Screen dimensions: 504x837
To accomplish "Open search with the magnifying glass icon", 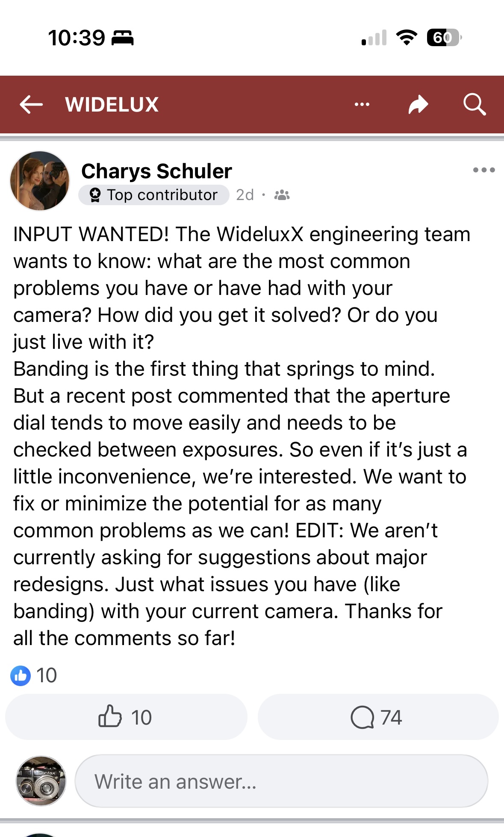I will [x=474, y=105].
